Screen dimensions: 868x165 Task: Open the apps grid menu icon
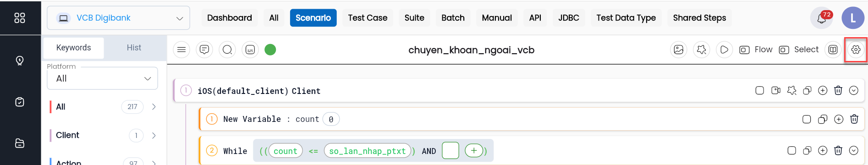20,18
